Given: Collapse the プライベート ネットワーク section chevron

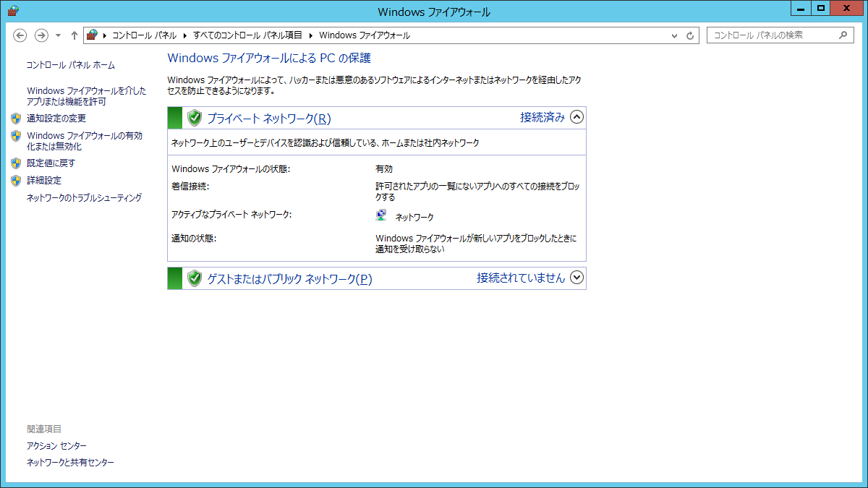Looking at the screenshot, I should [576, 116].
